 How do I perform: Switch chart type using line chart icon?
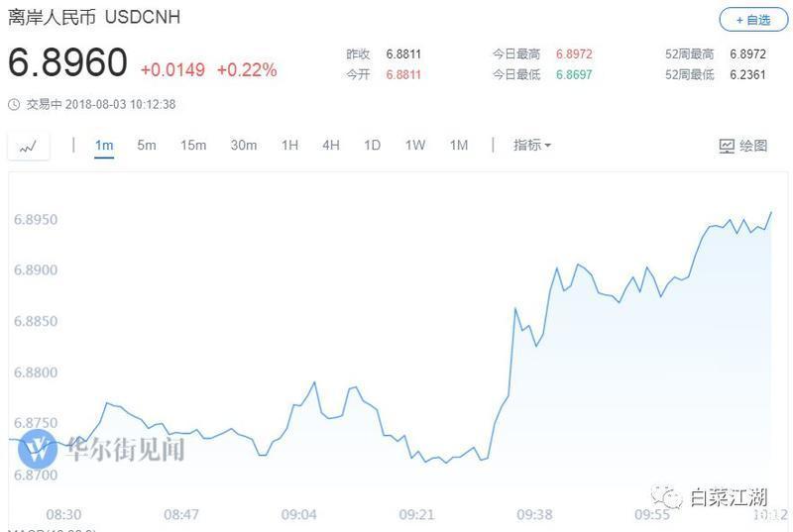(29, 147)
